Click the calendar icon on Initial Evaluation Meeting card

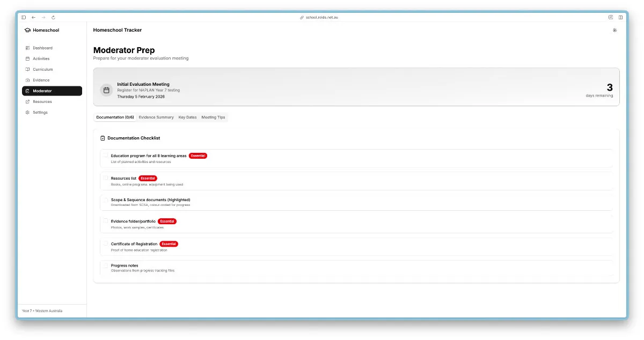click(106, 90)
